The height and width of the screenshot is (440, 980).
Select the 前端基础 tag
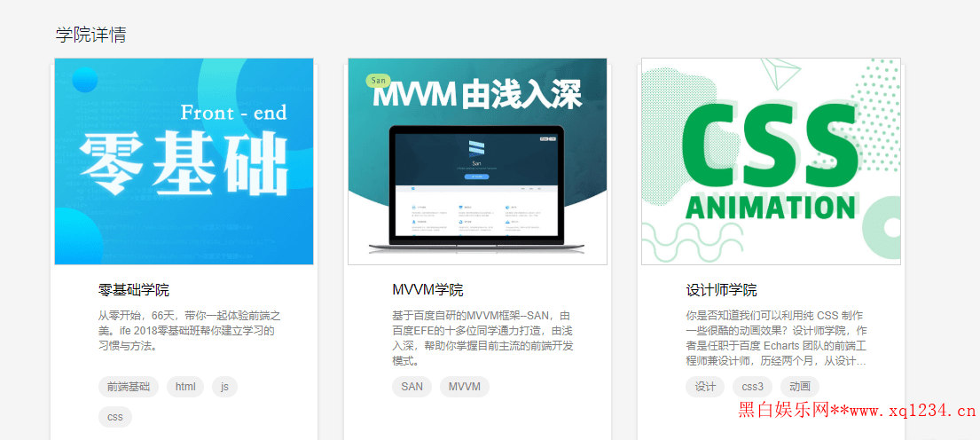click(128, 387)
